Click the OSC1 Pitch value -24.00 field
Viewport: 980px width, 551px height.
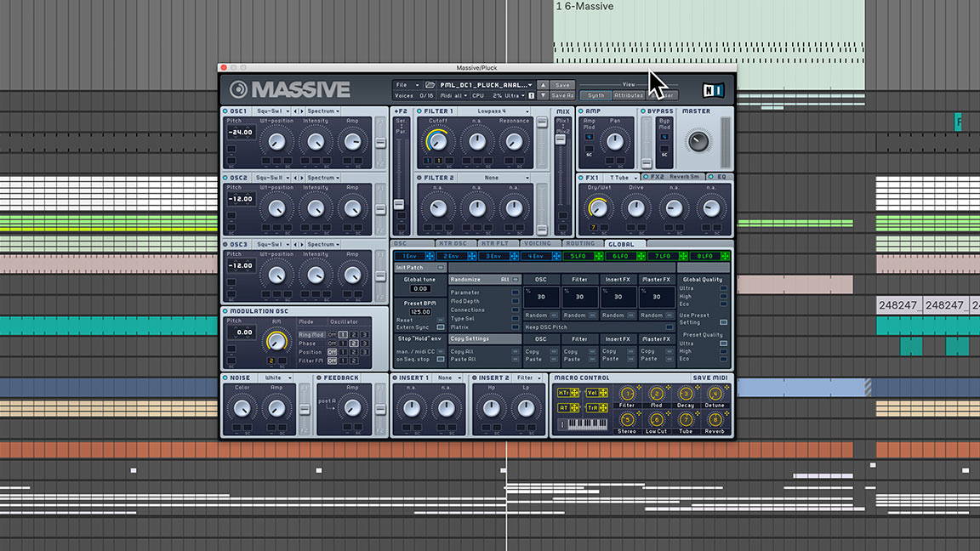[241, 133]
